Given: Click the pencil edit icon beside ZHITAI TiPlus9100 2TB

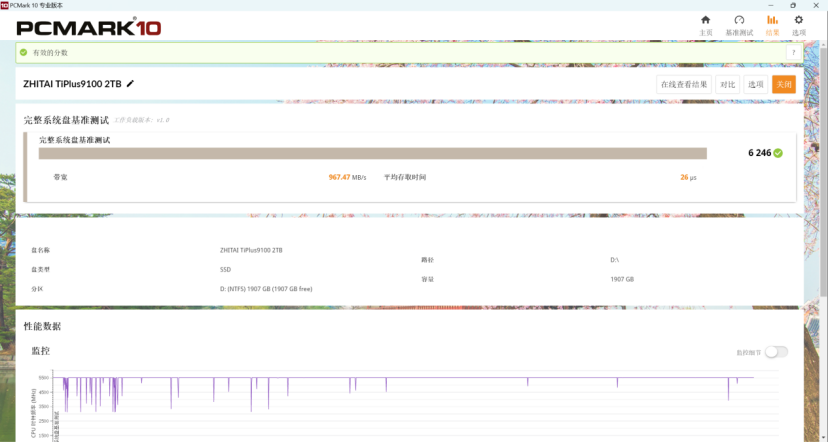Looking at the screenshot, I should [x=130, y=83].
